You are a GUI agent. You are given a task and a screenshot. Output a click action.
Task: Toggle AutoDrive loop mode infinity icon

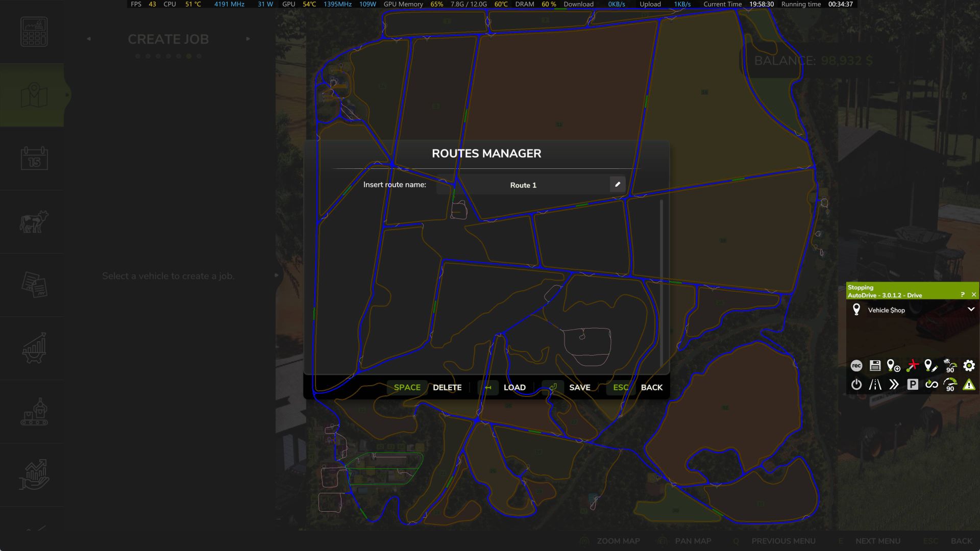point(932,384)
